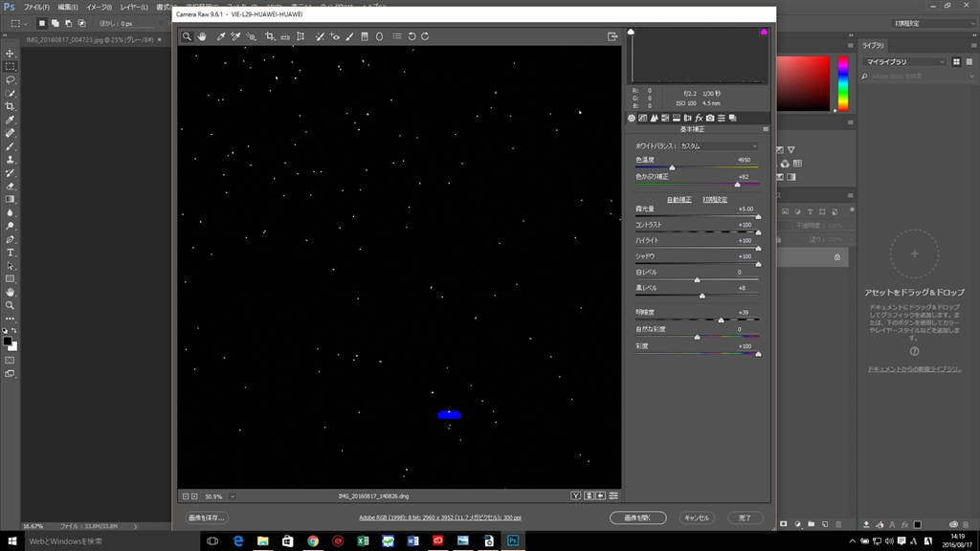Click the Cancel button in Camera Raw

[697, 518]
